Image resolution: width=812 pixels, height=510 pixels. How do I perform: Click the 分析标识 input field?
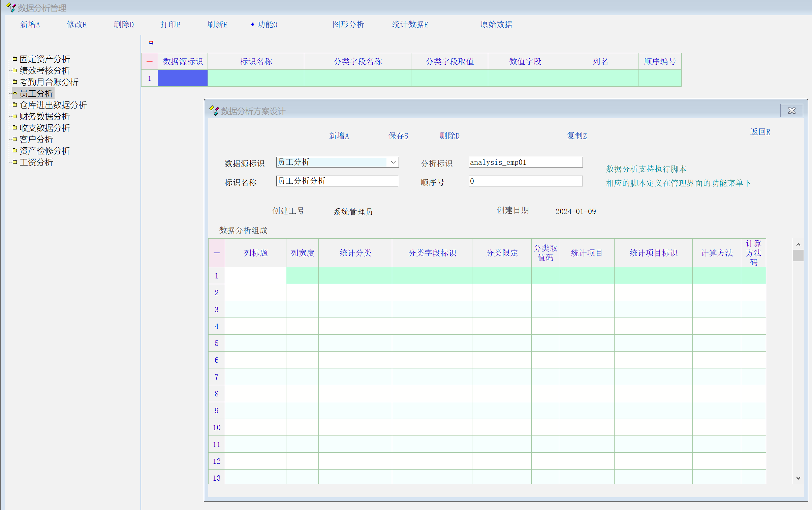(525, 162)
